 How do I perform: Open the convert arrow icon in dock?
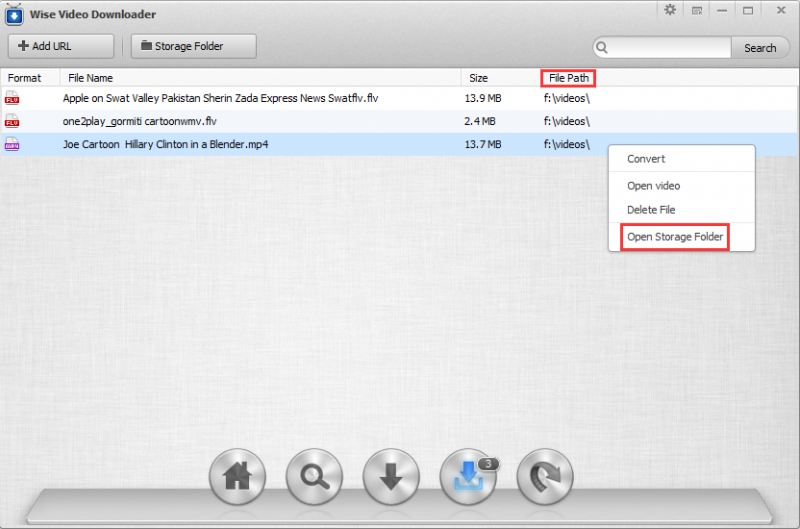click(x=545, y=476)
